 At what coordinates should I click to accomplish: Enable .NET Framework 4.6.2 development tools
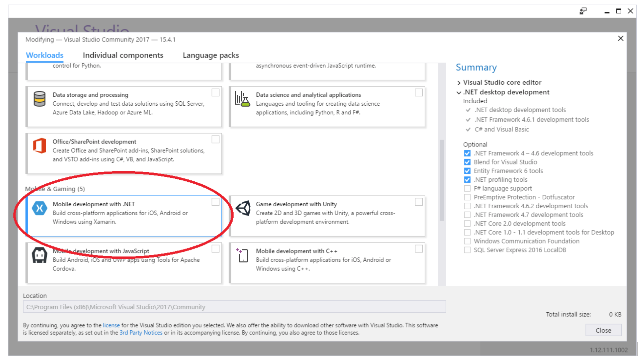(467, 206)
